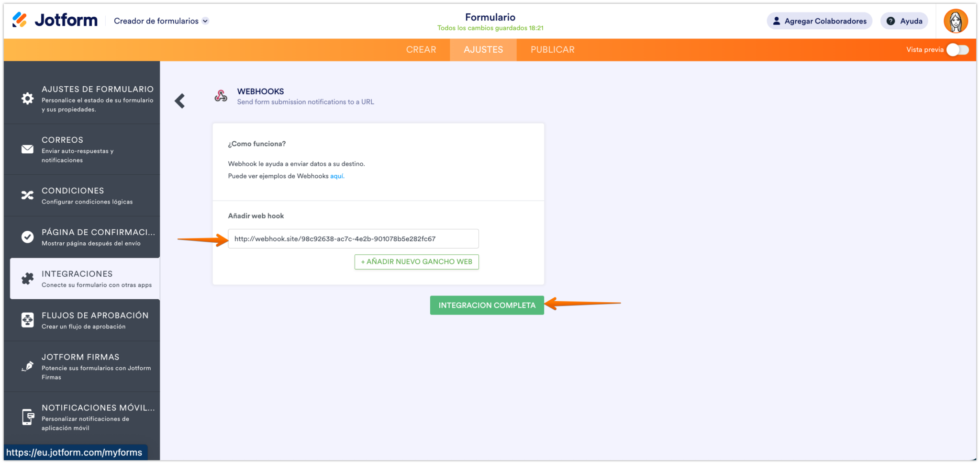Viewport: 980px width, 464px height.
Task: Click the profile avatar icon
Action: [956, 21]
